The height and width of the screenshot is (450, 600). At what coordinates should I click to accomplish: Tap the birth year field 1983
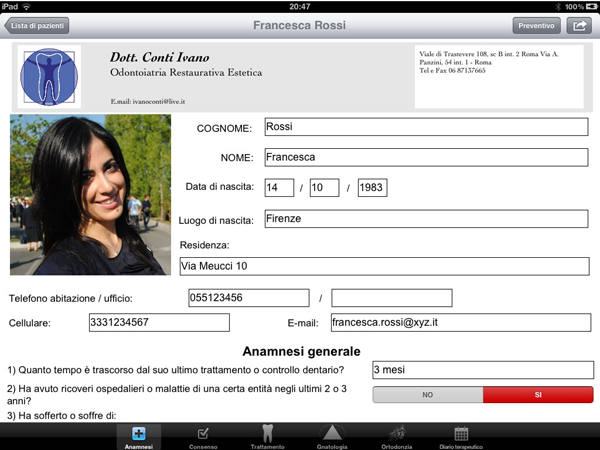pyautogui.click(x=371, y=188)
